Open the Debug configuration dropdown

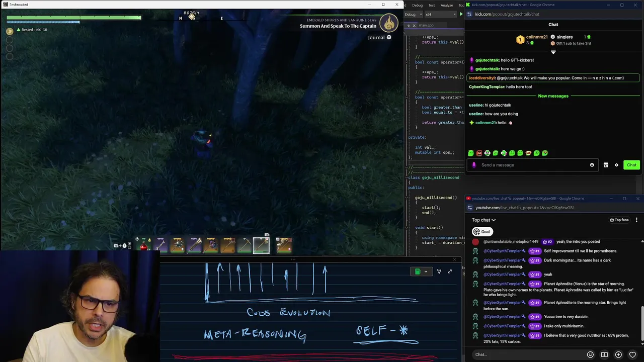414,14
